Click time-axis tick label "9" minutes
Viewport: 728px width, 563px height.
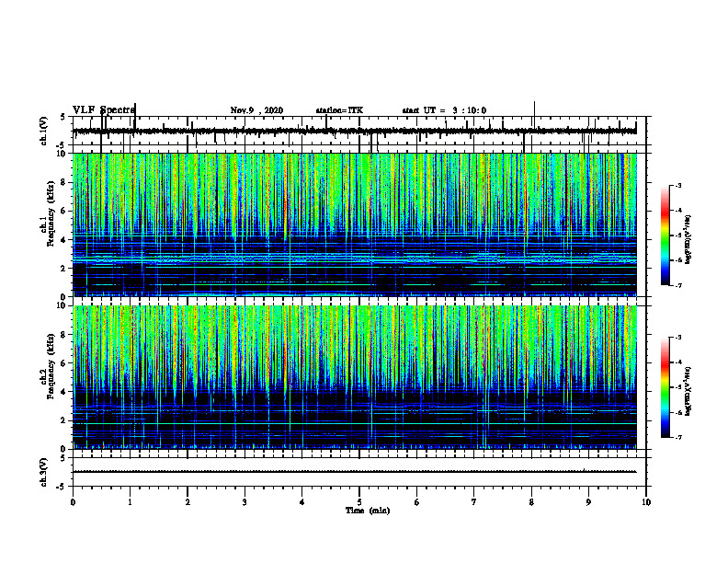(x=588, y=502)
